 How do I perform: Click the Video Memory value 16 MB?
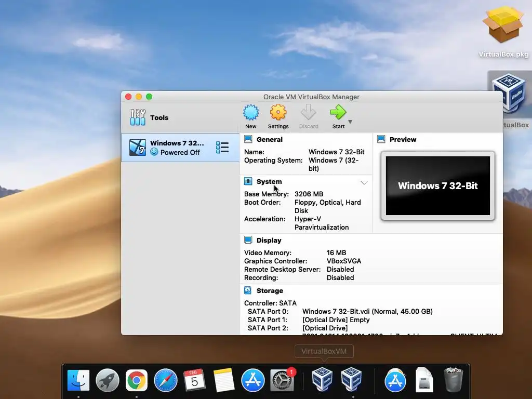[x=336, y=253]
